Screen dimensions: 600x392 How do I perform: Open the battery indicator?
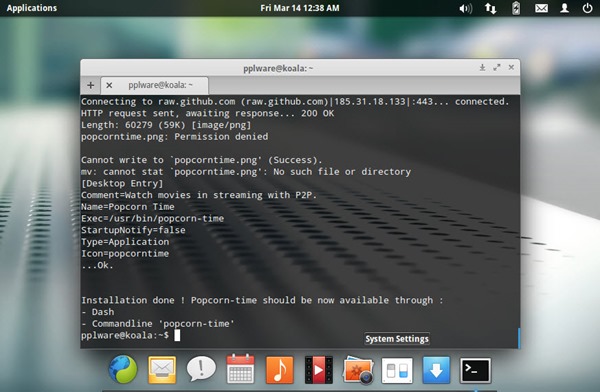point(516,8)
